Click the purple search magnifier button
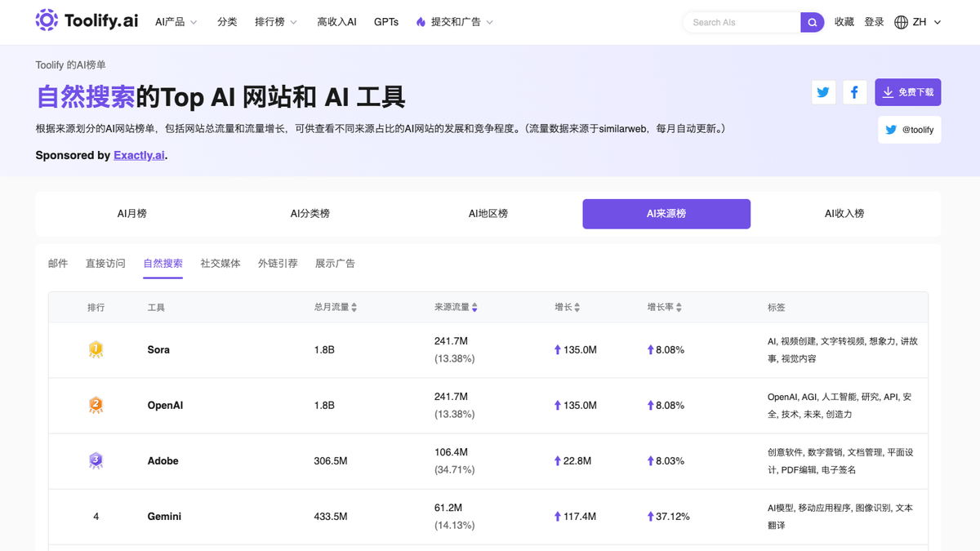This screenshot has height=551, width=980. pos(812,22)
